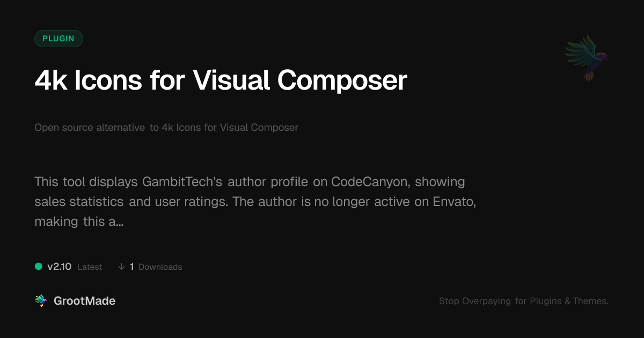Viewport: 644px width, 338px height.
Task: Click the word 'Envato' in the description
Action: pos(451,202)
